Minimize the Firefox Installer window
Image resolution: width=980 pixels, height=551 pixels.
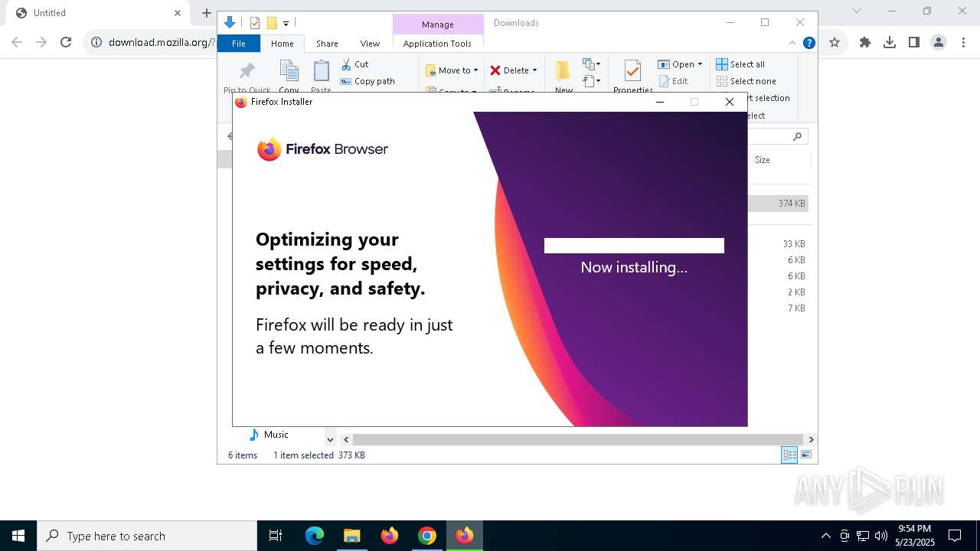click(x=660, y=102)
